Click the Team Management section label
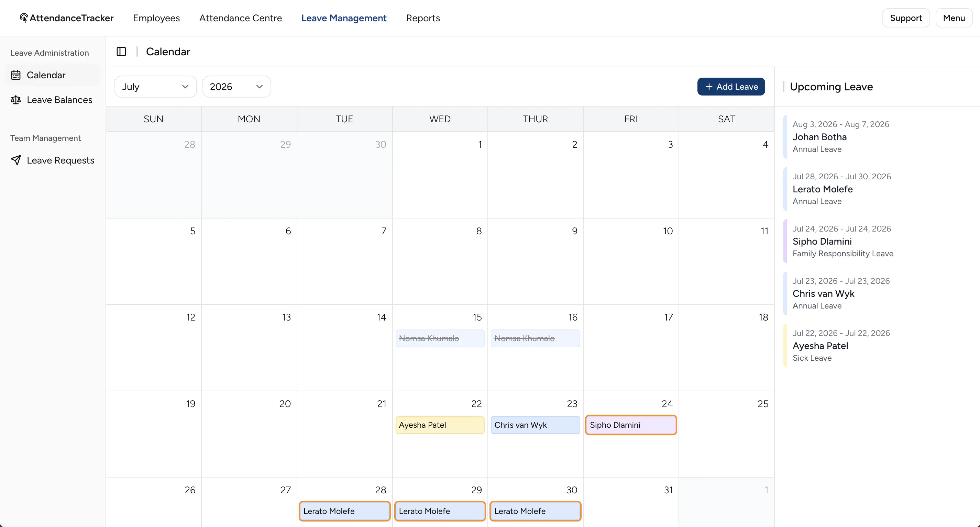The height and width of the screenshot is (527, 980). click(x=46, y=138)
